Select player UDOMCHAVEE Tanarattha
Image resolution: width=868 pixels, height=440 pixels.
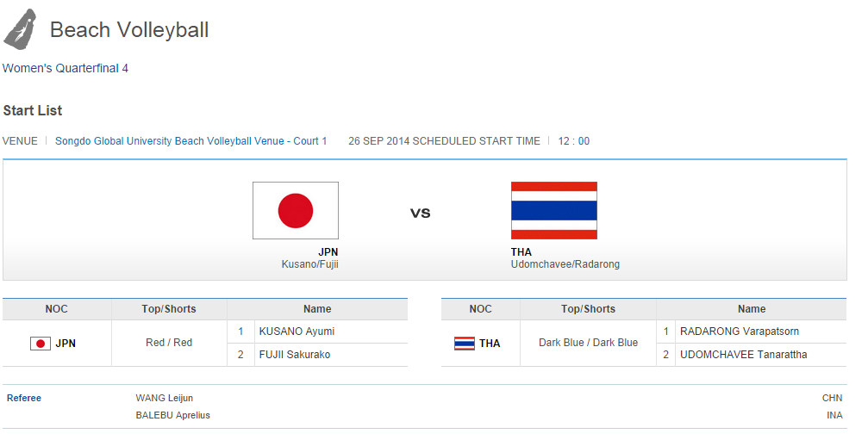(743, 354)
